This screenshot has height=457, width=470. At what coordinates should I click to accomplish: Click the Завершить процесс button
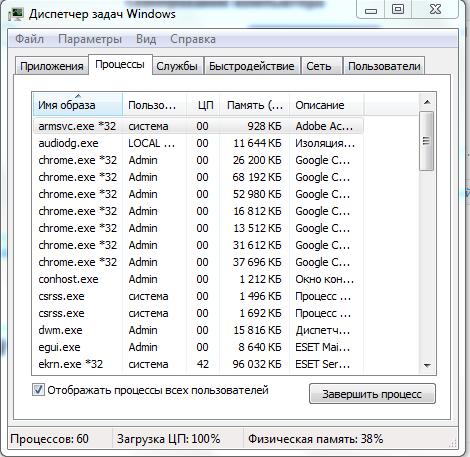pyautogui.click(x=372, y=394)
